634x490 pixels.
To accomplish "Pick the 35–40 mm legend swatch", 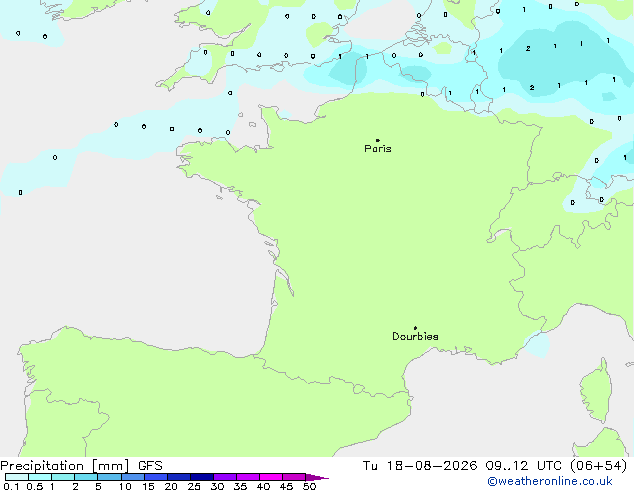I will (248, 477).
